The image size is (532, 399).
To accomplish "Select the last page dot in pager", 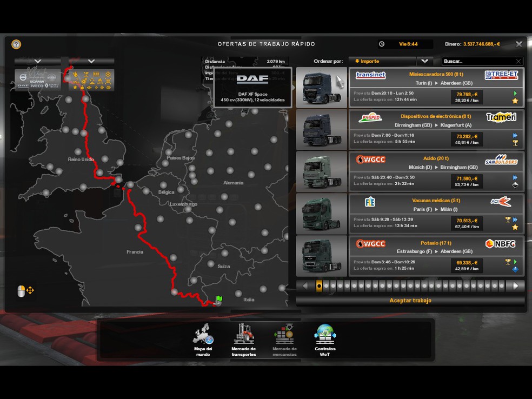I will 502,286.
